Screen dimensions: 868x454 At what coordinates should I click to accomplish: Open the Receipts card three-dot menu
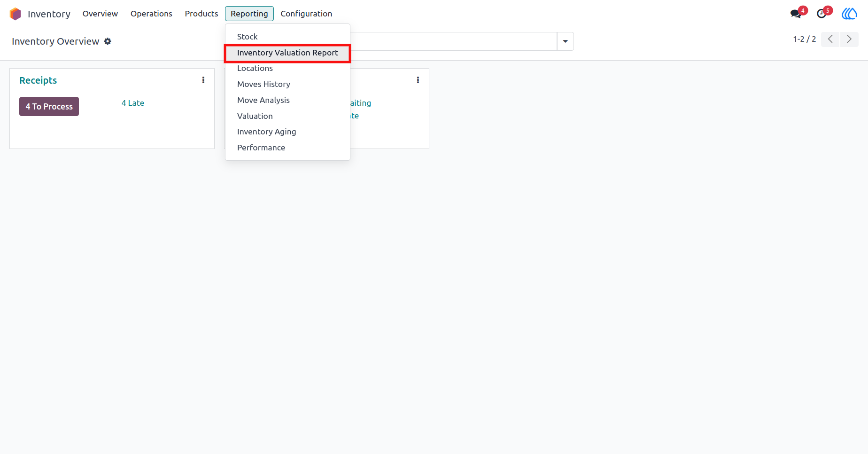point(203,80)
